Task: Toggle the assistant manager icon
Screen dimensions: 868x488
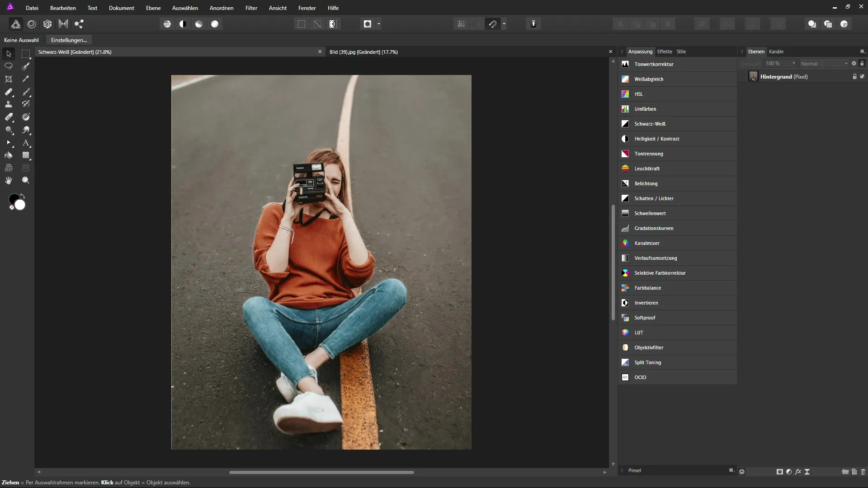Action: click(533, 24)
